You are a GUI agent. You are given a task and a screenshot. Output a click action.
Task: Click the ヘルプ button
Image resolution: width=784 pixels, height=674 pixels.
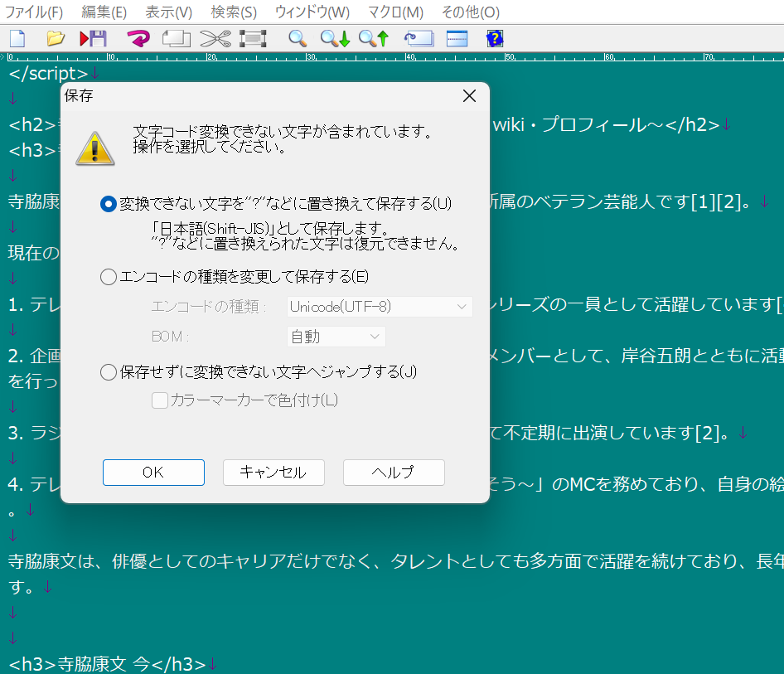coord(394,473)
